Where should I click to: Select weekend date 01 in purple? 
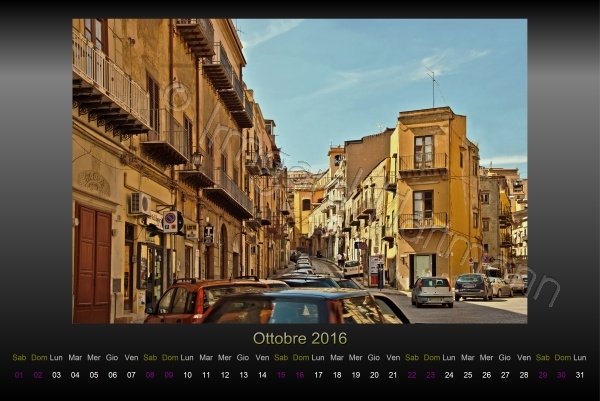pyautogui.click(x=19, y=375)
